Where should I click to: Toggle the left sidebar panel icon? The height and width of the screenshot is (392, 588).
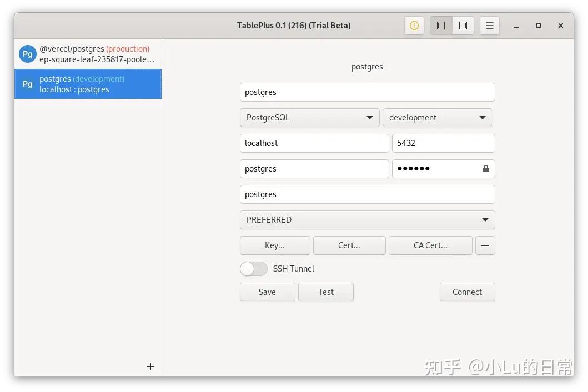(440, 25)
